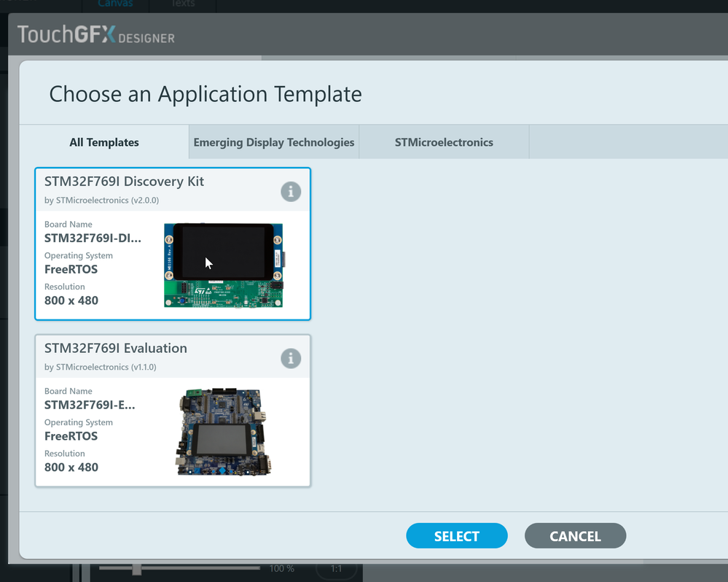Click the TouchGFX Designer logo
The width and height of the screenshot is (728, 582).
pos(96,35)
